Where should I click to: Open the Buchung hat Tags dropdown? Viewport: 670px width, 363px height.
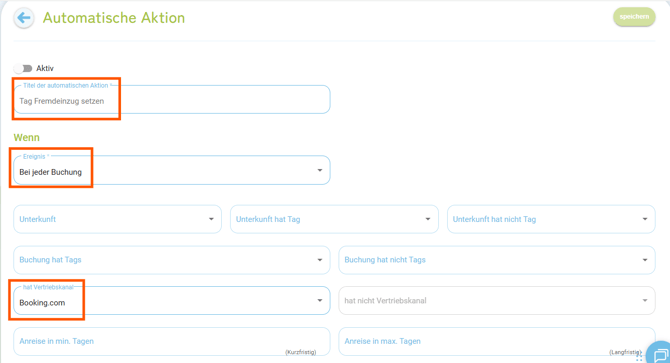tap(172, 260)
